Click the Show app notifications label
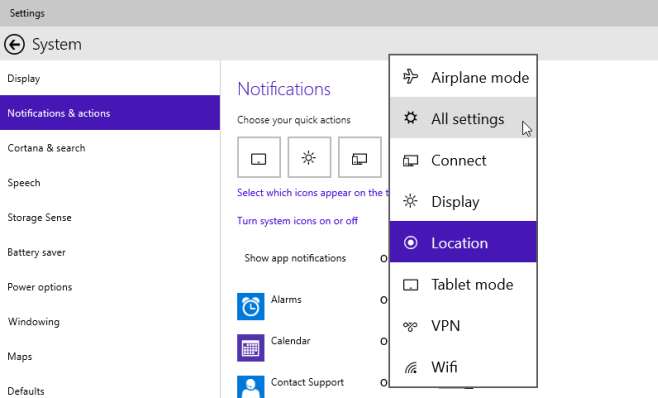658x398 pixels. (x=295, y=258)
